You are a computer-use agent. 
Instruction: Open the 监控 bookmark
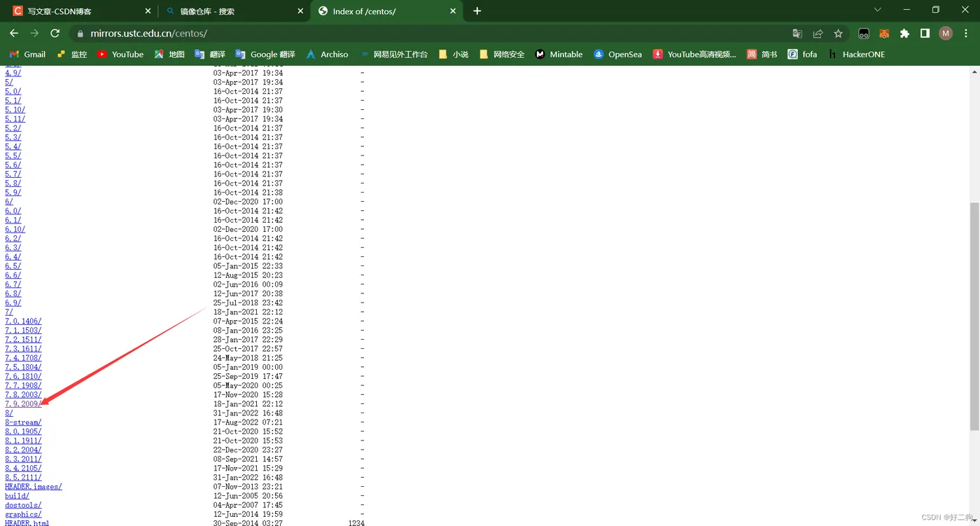click(x=71, y=54)
